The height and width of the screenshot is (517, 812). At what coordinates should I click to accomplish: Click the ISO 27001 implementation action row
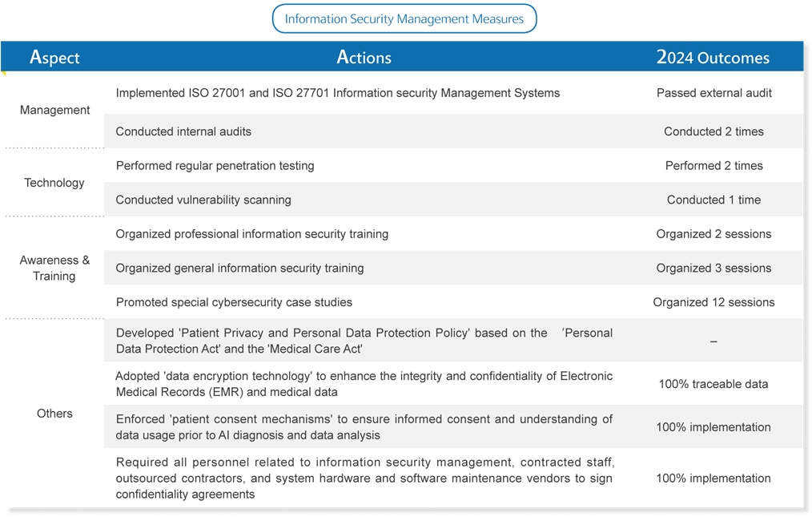(x=337, y=93)
